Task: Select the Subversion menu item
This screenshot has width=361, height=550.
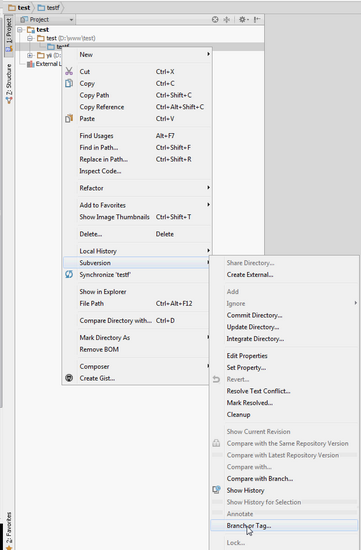Action: coord(137,263)
